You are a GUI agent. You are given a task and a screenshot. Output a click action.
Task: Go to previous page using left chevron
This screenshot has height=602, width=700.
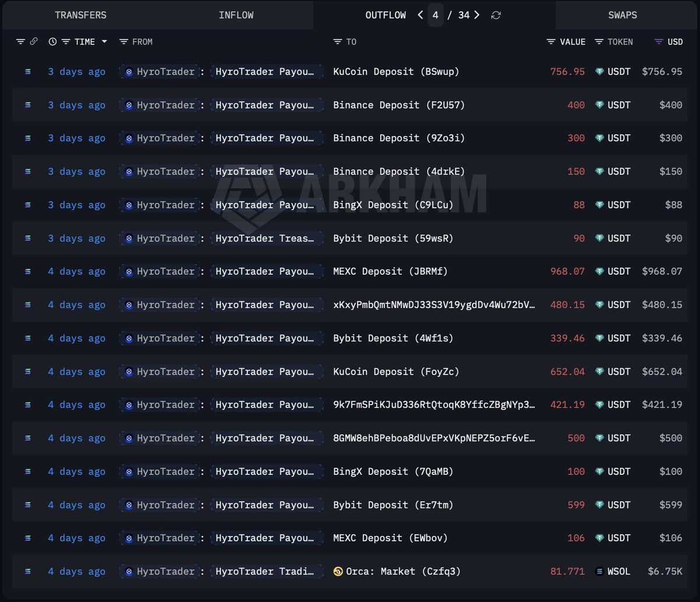point(421,15)
